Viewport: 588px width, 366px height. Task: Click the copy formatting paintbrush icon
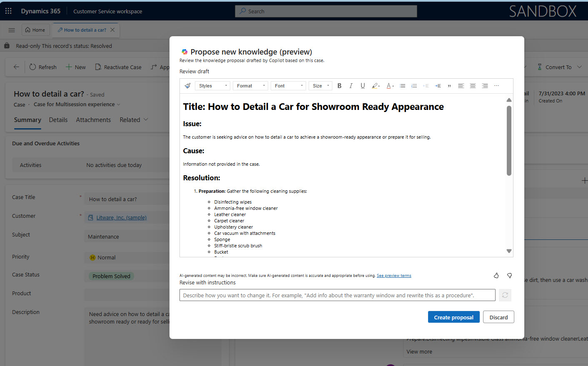click(187, 86)
